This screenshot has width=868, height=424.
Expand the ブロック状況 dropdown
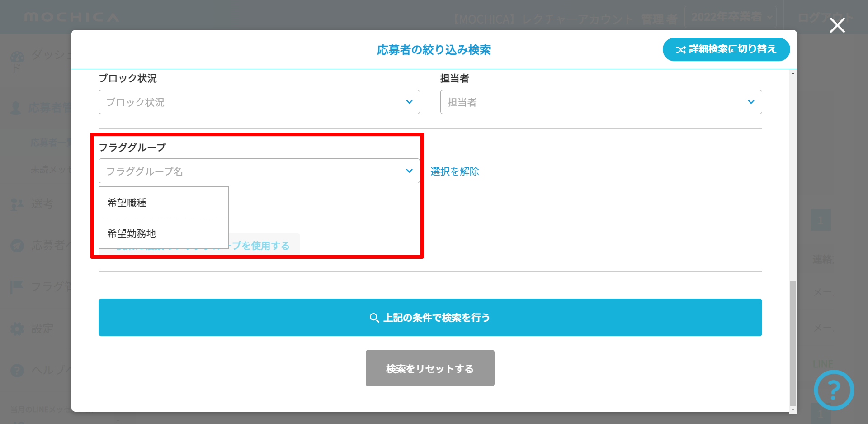coord(259,102)
